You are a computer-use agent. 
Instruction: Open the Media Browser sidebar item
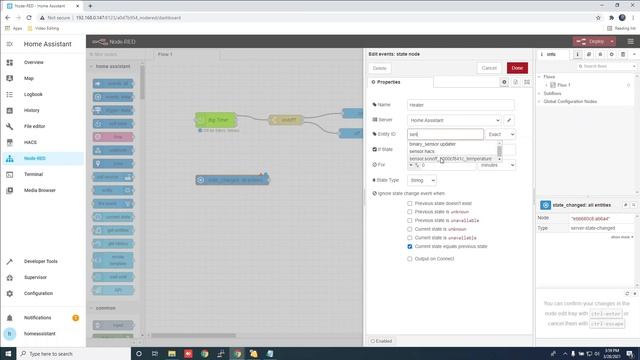click(42, 190)
